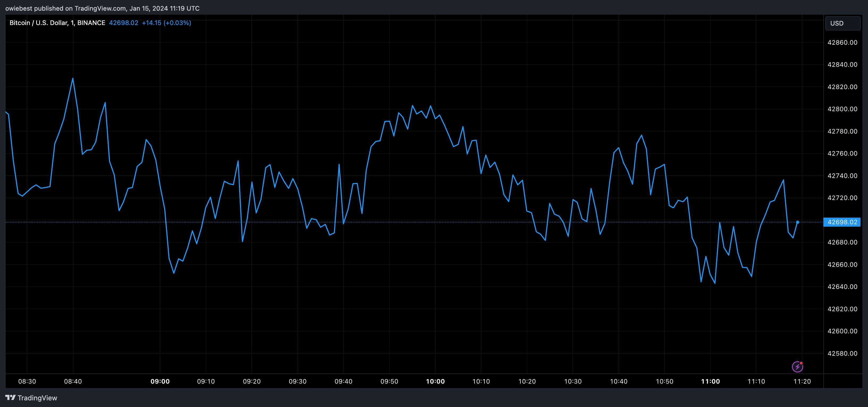Click the 42760.00 price axis label
The height and width of the screenshot is (407, 868).
coord(842,153)
